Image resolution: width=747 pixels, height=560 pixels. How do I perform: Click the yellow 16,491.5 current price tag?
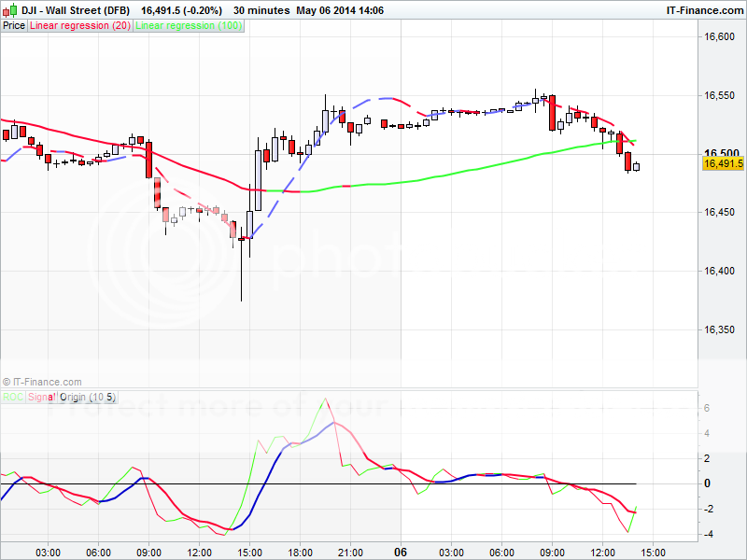click(x=721, y=163)
